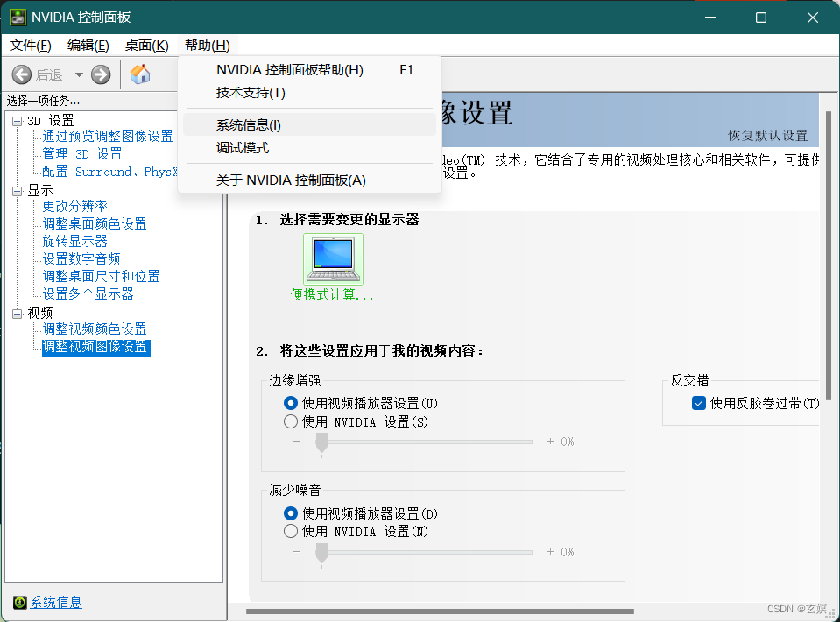Image resolution: width=840 pixels, height=622 pixels.
Task: Uncheck 使用反胶卷过带(T) checkbox
Action: click(x=699, y=403)
